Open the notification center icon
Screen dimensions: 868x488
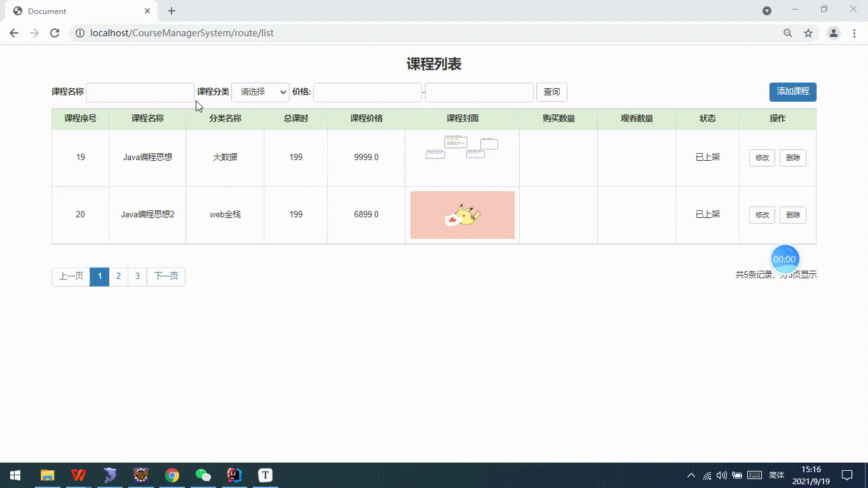tap(847, 475)
